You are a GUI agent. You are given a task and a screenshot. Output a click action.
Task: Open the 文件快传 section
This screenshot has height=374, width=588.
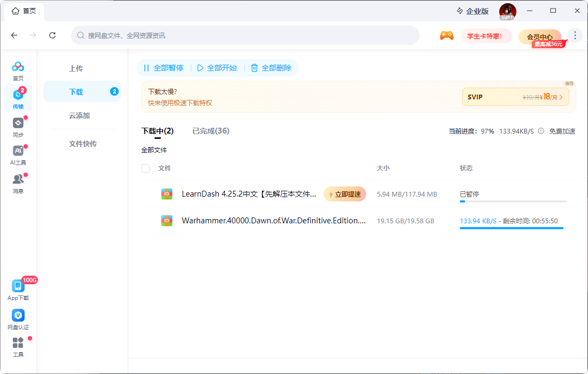point(82,143)
